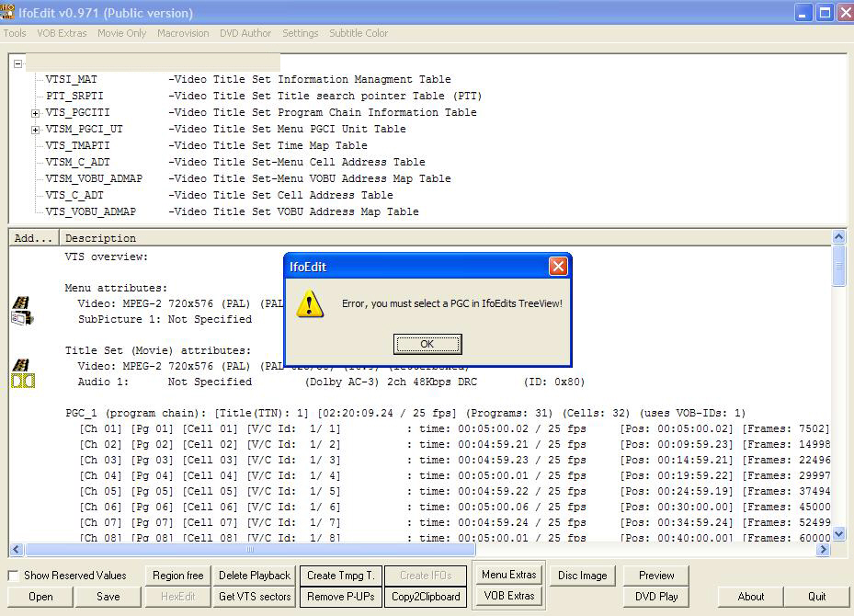
Task: Click the Save button
Action: [108, 597]
